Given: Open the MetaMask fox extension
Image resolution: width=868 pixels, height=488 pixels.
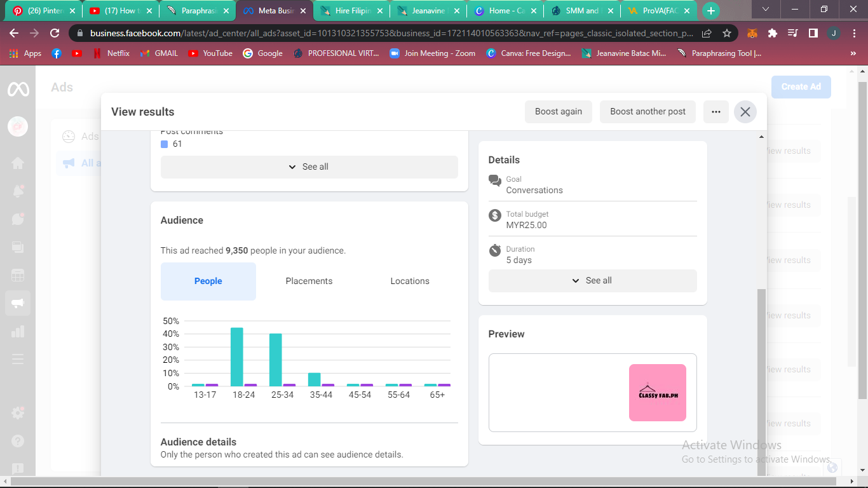Looking at the screenshot, I should 752,33.
